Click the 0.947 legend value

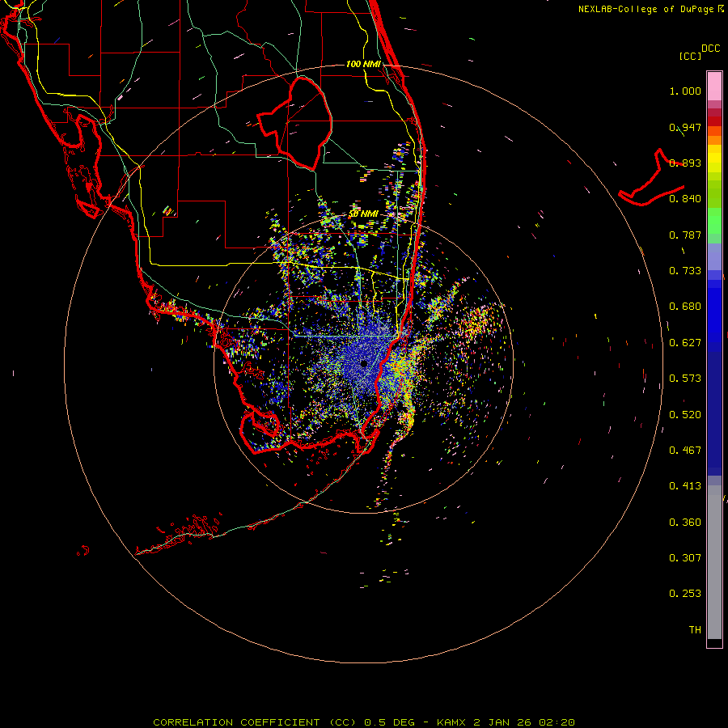click(685, 127)
